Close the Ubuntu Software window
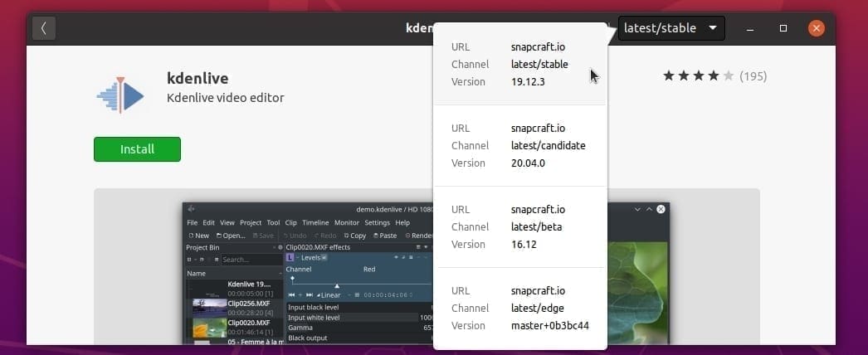The width and height of the screenshot is (868, 355). click(816, 28)
